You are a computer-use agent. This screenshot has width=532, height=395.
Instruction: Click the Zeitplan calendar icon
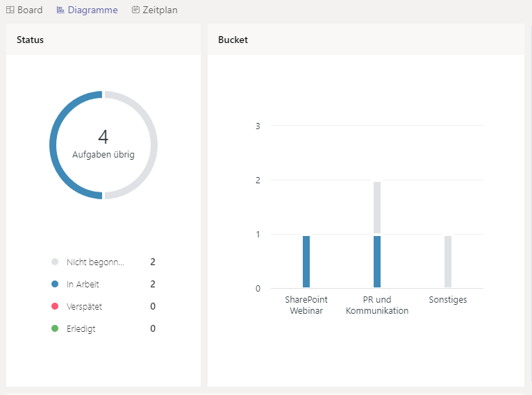[135, 10]
